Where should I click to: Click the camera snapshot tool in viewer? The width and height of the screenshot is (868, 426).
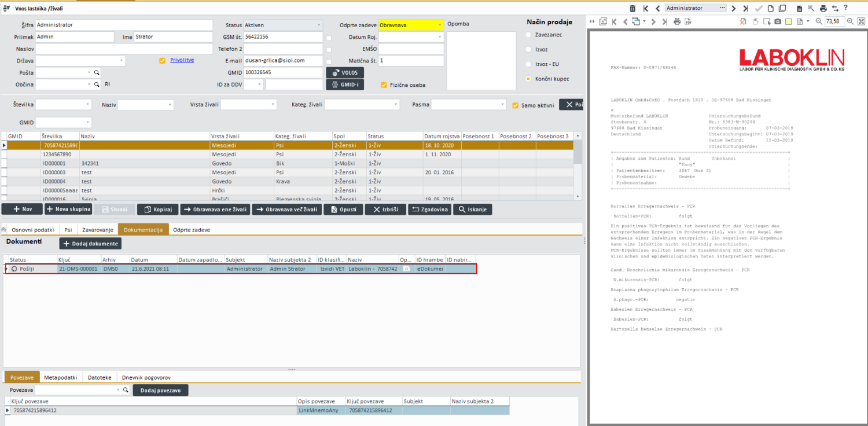coord(778,21)
